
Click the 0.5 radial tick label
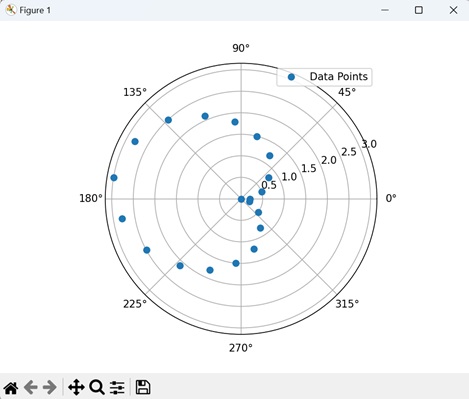pyautogui.click(x=269, y=185)
